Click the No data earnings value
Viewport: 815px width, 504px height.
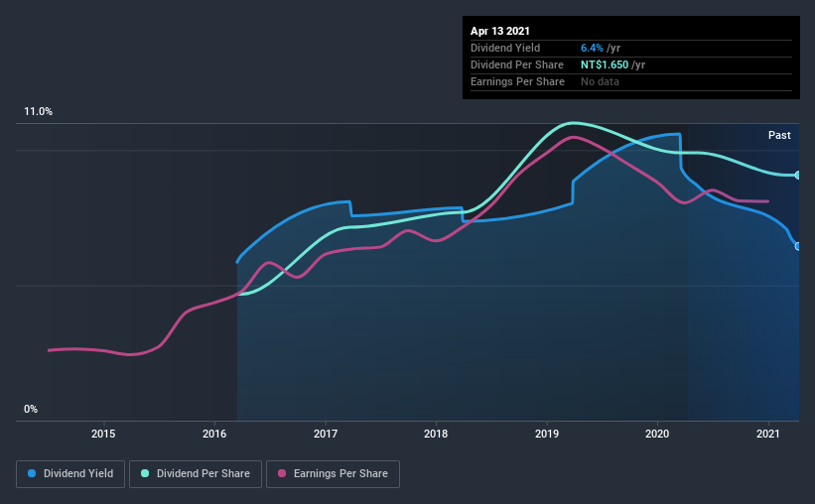click(600, 81)
